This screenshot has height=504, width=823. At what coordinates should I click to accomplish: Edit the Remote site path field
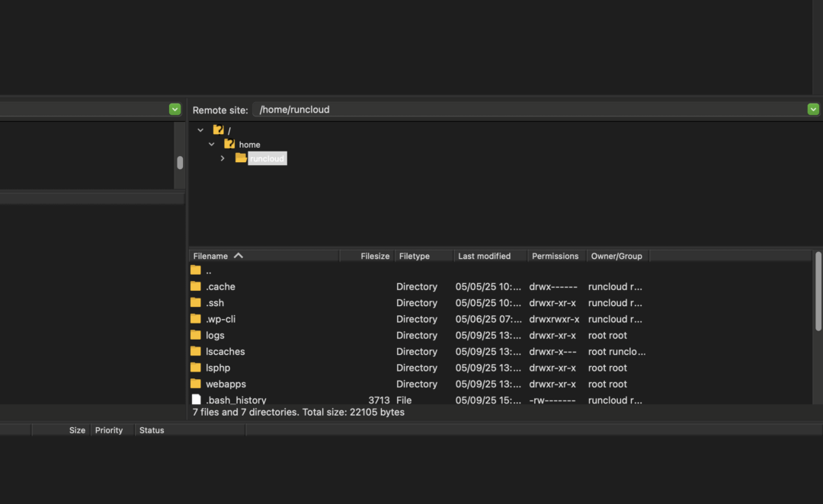tap(529, 109)
